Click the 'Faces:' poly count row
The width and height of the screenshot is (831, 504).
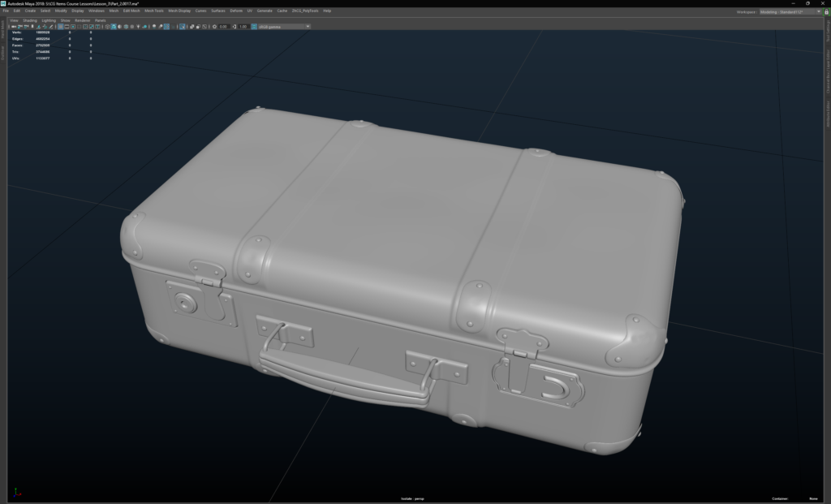[x=51, y=45]
